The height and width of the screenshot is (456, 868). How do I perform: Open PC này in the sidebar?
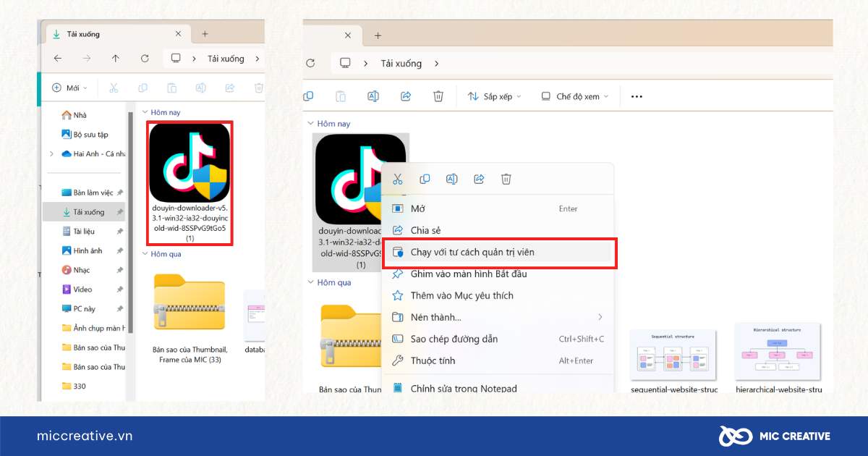pos(78,308)
